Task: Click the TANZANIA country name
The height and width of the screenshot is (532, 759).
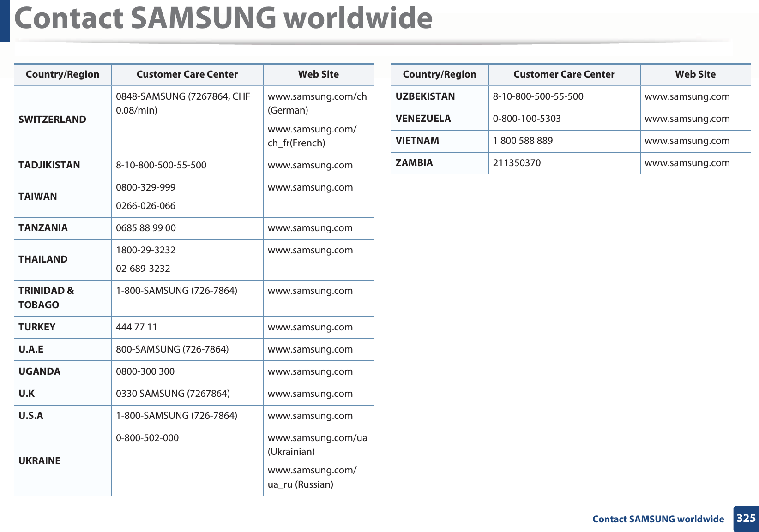Action: pyautogui.click(x=43, y=228)
